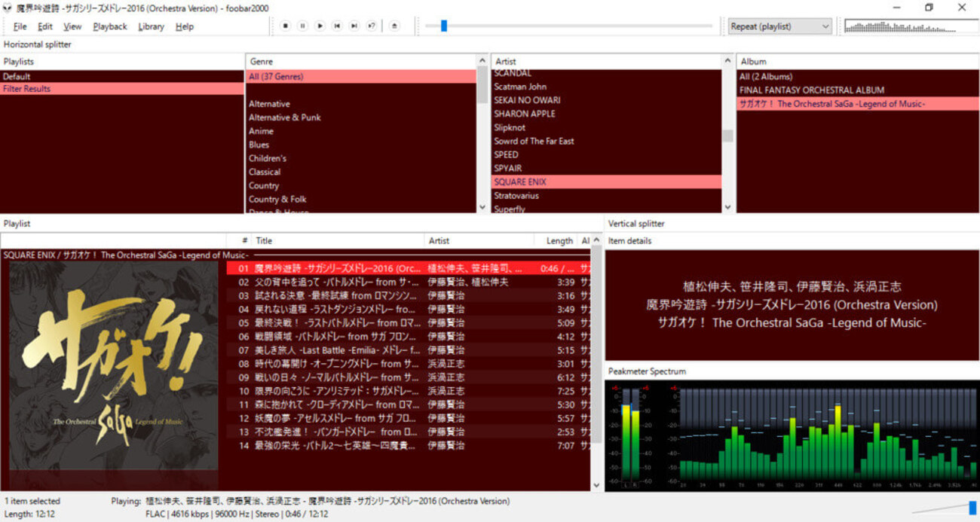Select artist SPEED
980x522 pixels.
606,154
